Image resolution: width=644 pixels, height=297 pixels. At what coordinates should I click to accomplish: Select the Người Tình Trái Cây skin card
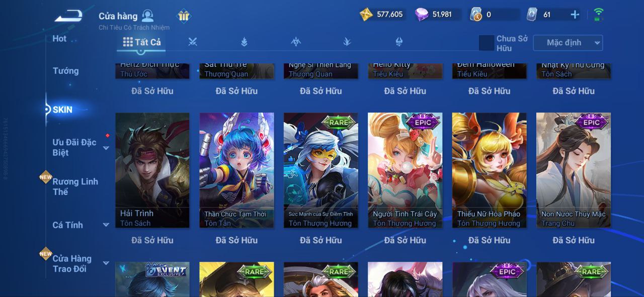[x=405, y=170]
